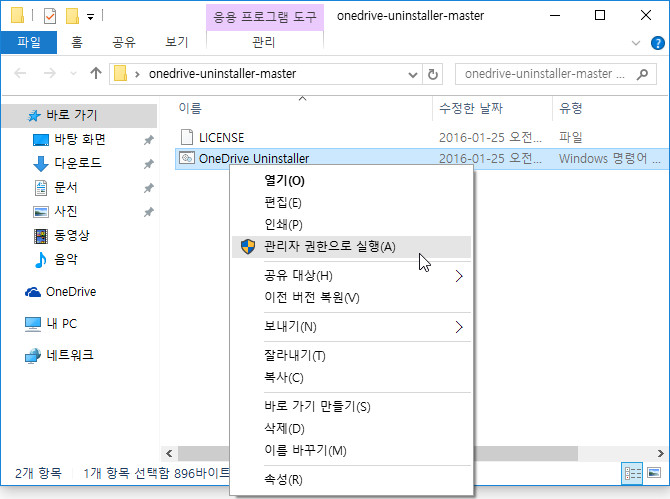Click the Refresh icon beside address bar
Viewport: 670px width, 499px height.
point(433,74)
